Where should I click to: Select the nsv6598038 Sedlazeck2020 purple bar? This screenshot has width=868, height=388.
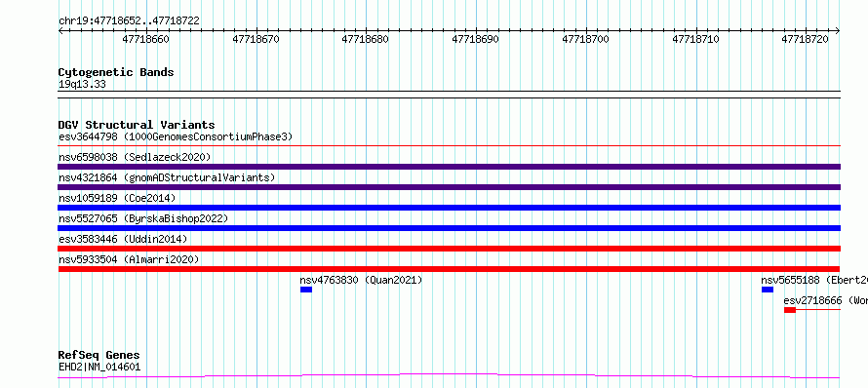click(x=449, y=167)
